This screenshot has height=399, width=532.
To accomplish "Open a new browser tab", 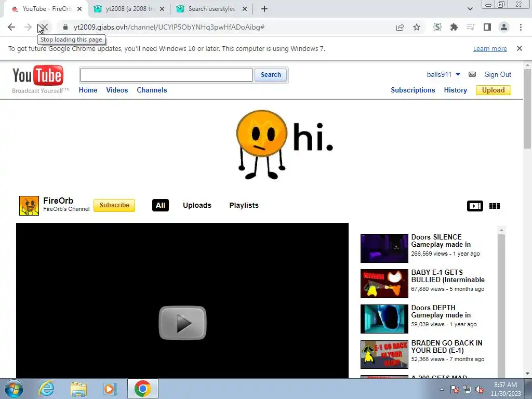I will [264, 9].
